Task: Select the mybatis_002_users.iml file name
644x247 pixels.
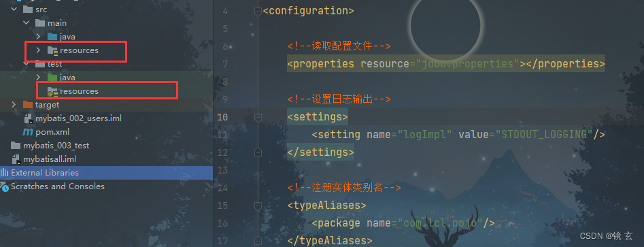Action: 78,118
